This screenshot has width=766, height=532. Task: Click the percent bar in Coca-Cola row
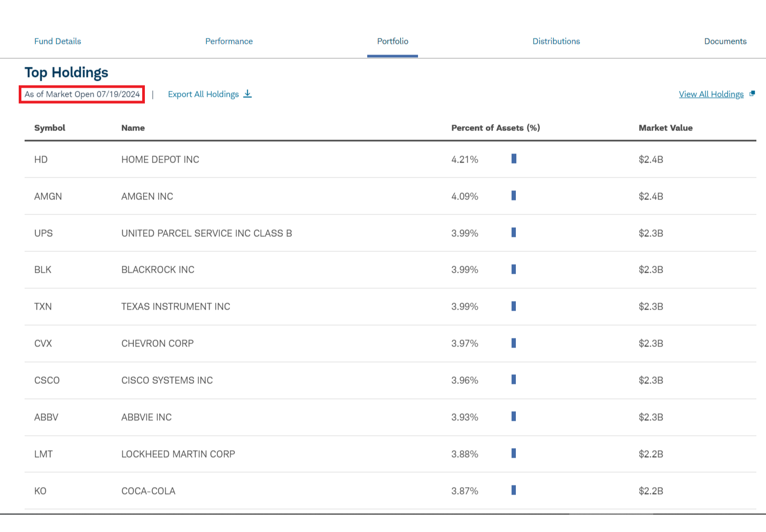coord(514,490)
